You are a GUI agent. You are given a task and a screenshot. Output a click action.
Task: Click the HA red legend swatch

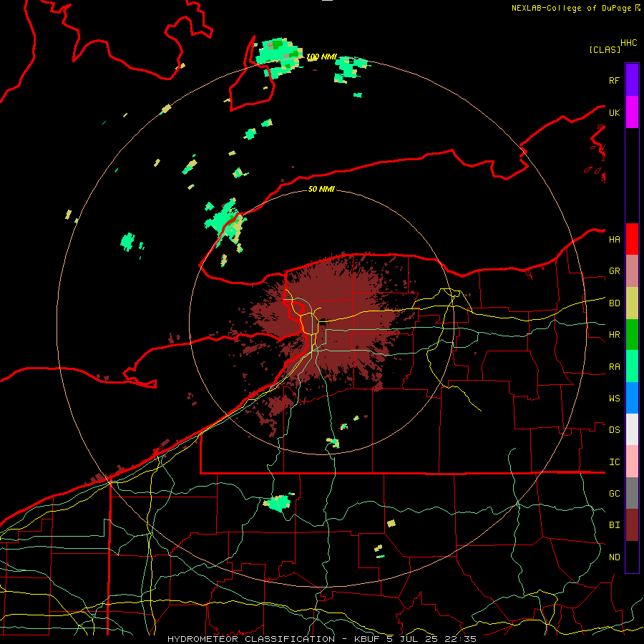click(632, 239)
